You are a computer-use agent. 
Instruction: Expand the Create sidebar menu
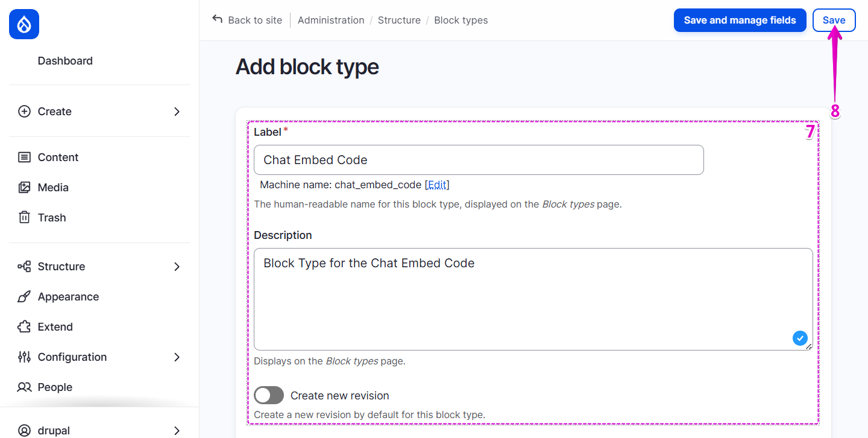click(176, 111)
